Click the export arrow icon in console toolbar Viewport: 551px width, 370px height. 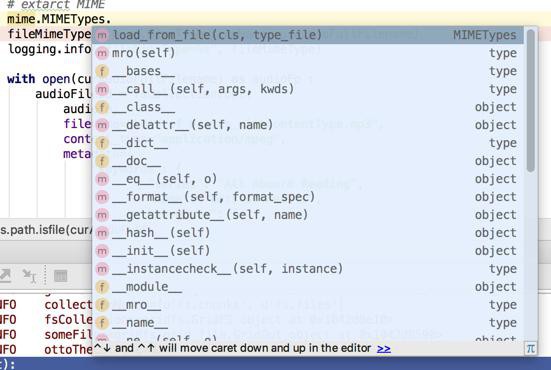pos(6,276)
